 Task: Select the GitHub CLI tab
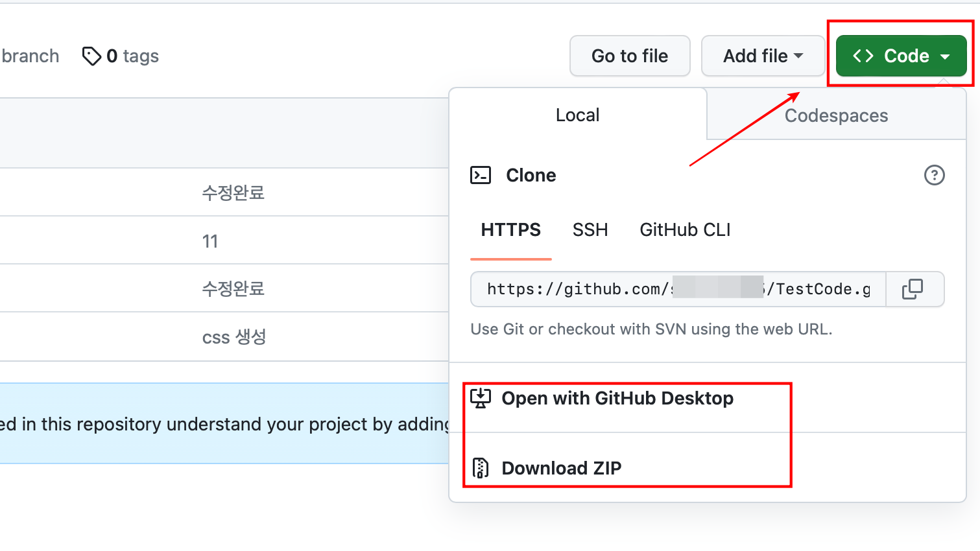coord(684,229)
